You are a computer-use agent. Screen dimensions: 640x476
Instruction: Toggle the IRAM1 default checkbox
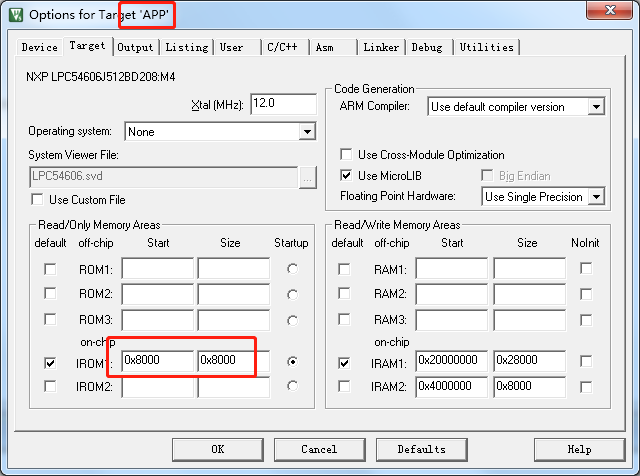click(344, 363)
